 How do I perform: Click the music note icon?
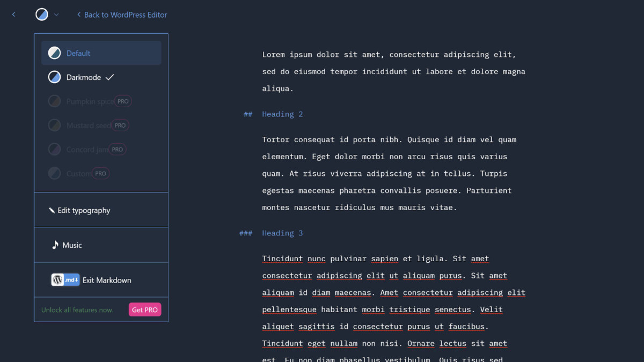click(55, 245)
